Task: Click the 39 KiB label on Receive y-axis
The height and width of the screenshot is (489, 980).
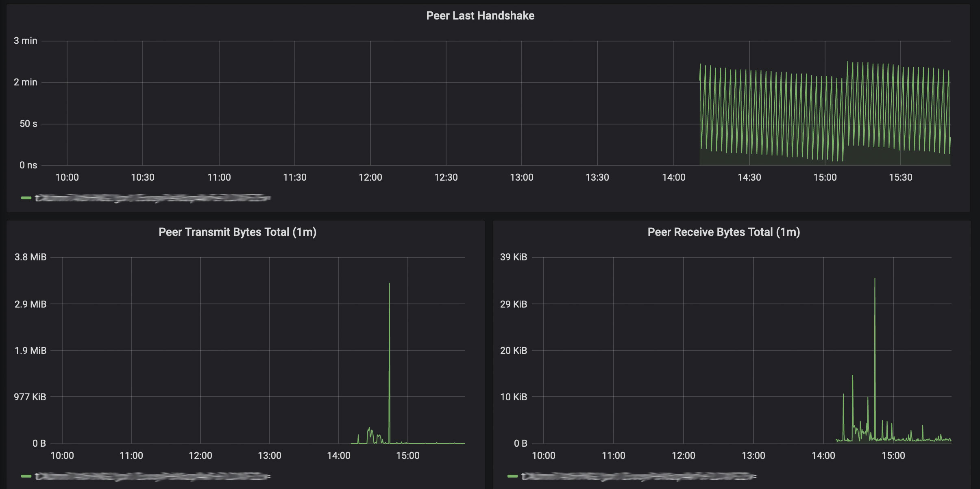Action: [513, 257]
